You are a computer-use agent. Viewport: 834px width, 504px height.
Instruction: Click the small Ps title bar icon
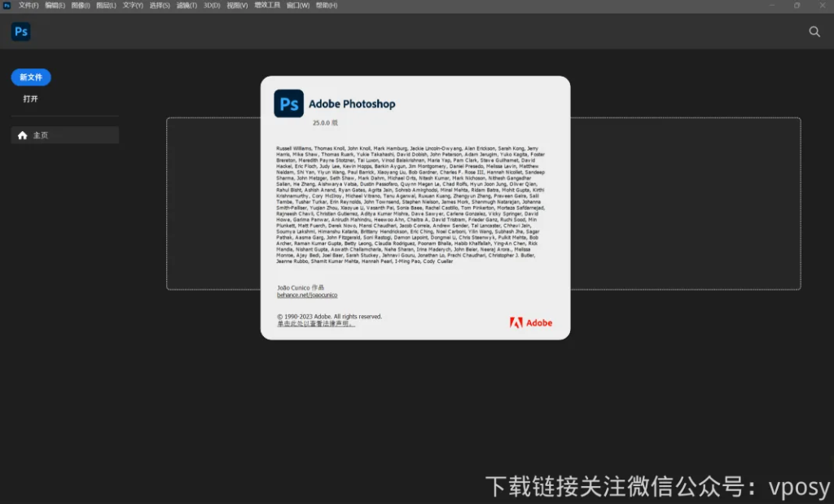[7, 6]
